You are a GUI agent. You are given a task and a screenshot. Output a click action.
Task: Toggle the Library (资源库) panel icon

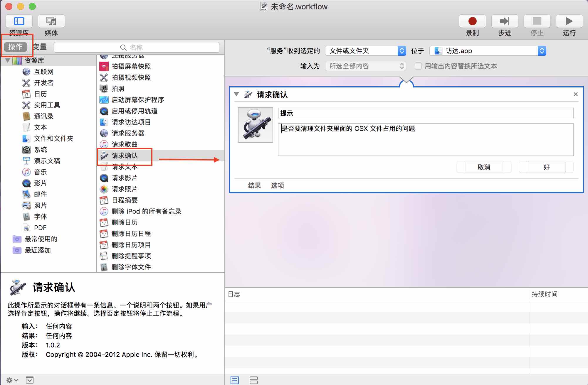point(19,21)
